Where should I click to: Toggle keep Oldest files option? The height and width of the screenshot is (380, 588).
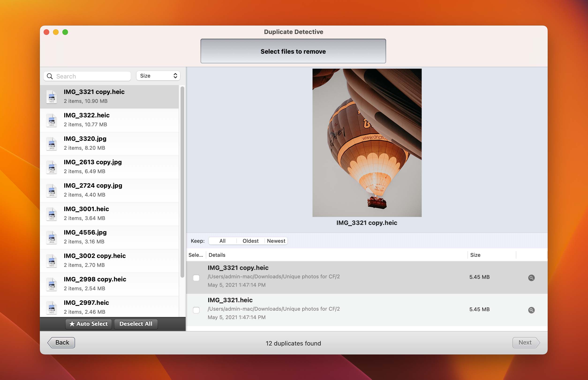[x=250, y=240]
